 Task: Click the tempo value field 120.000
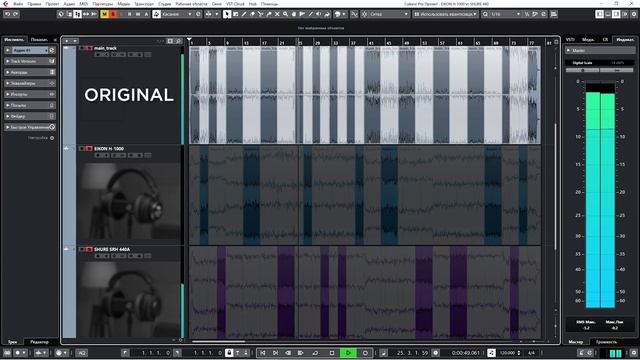508,353
